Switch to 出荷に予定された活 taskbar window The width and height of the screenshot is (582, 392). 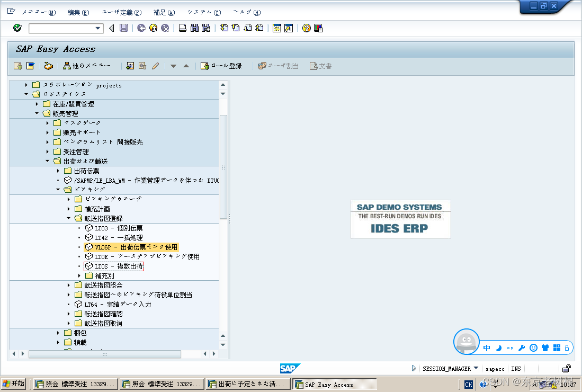coord(248,384)
